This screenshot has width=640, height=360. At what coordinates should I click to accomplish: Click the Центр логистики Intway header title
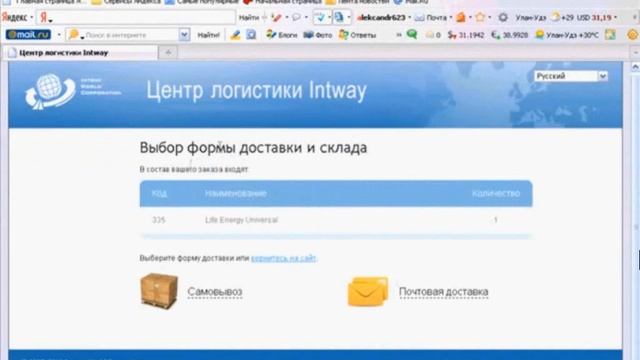tap(256, 91)
